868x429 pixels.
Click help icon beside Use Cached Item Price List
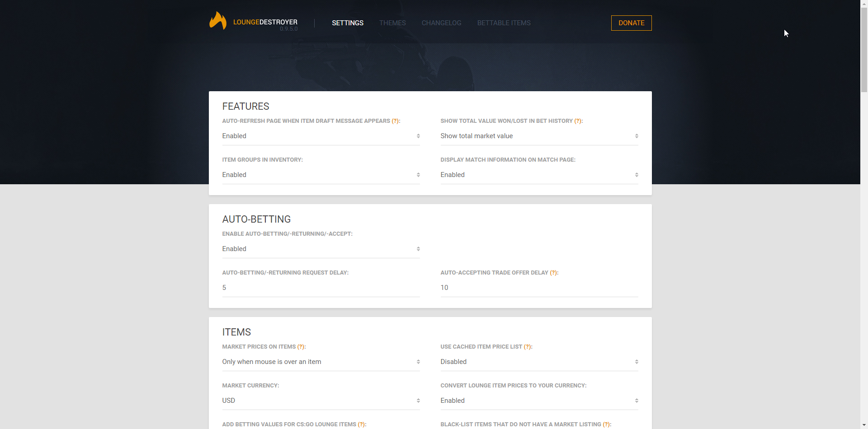click(x=527, y=347)
